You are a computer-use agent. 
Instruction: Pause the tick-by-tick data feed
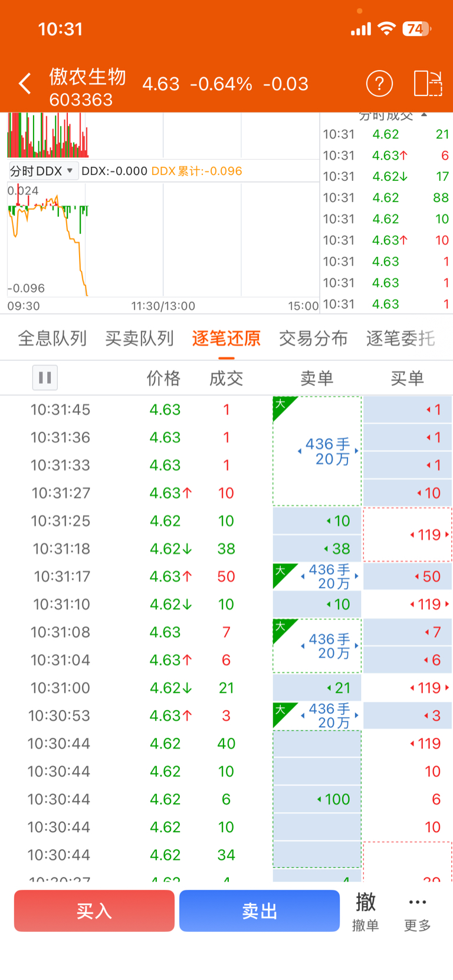coord(45,378)
